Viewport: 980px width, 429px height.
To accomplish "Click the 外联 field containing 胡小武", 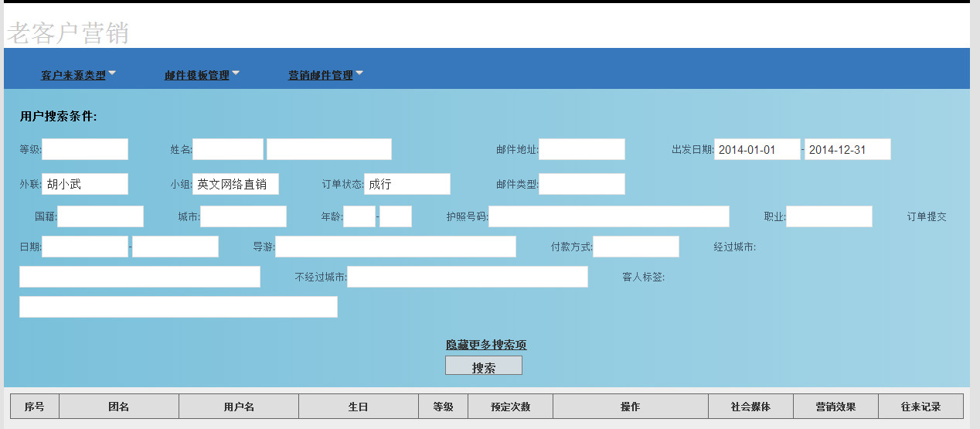I will (85, 184).
